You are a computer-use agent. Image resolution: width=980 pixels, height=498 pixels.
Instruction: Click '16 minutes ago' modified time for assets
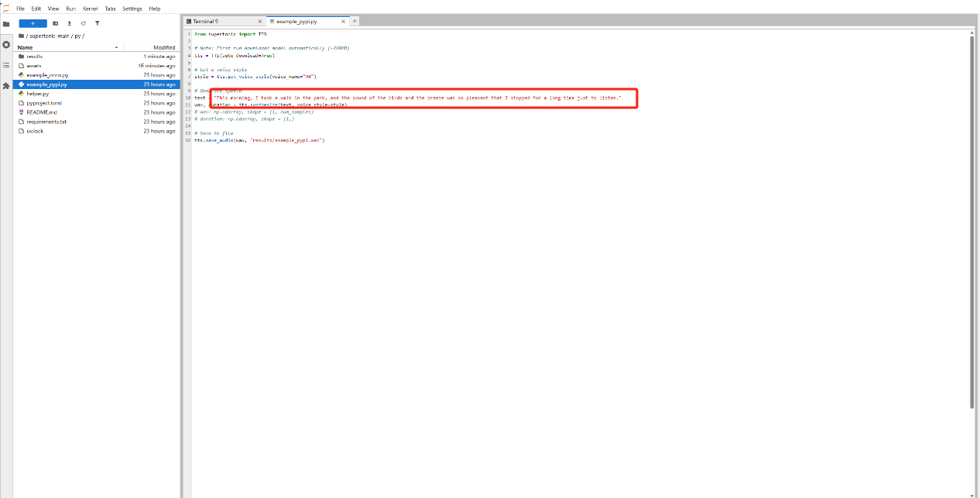(157, 66)
